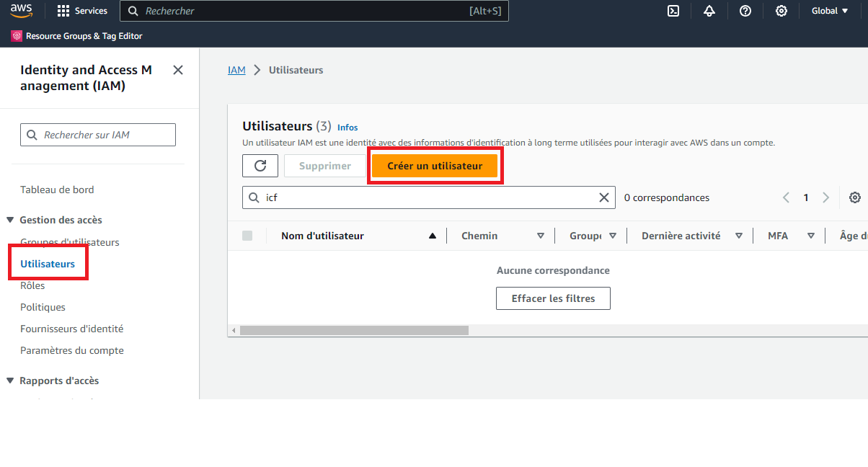Open Rôles page
The height and width of the screenshot is (467, 868).
pos(32,285)
